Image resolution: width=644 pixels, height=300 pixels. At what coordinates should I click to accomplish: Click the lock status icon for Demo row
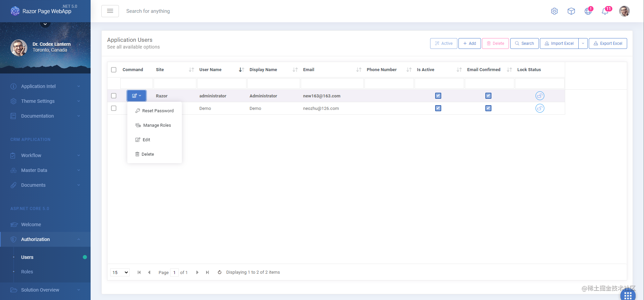pyautogui.click(x=540, y=108)
